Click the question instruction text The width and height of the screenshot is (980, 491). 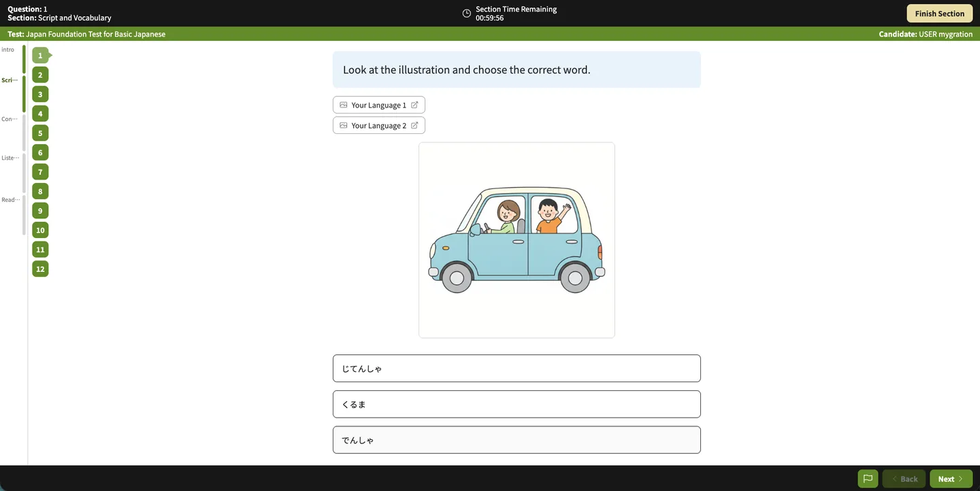click(467, 69)
